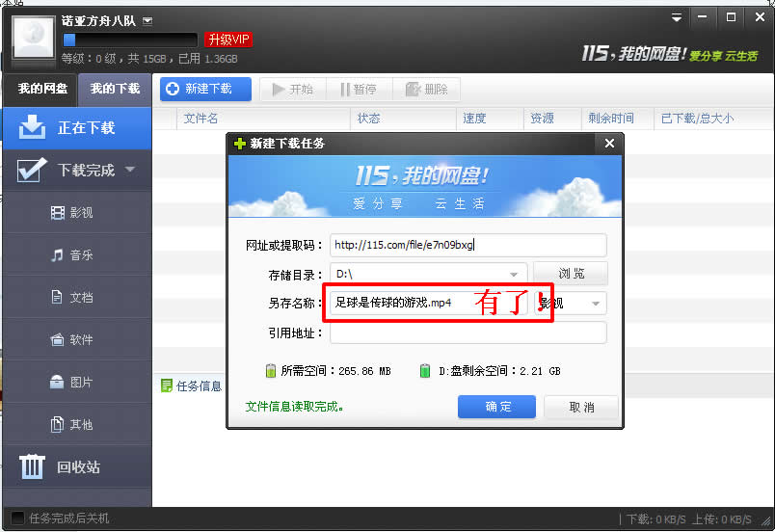Open the 文档 category
This screenshot has width=775, height=532.
coord(77,298)
